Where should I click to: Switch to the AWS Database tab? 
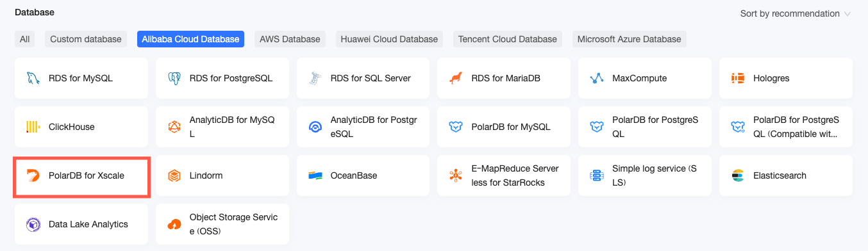tap(290, 39)
